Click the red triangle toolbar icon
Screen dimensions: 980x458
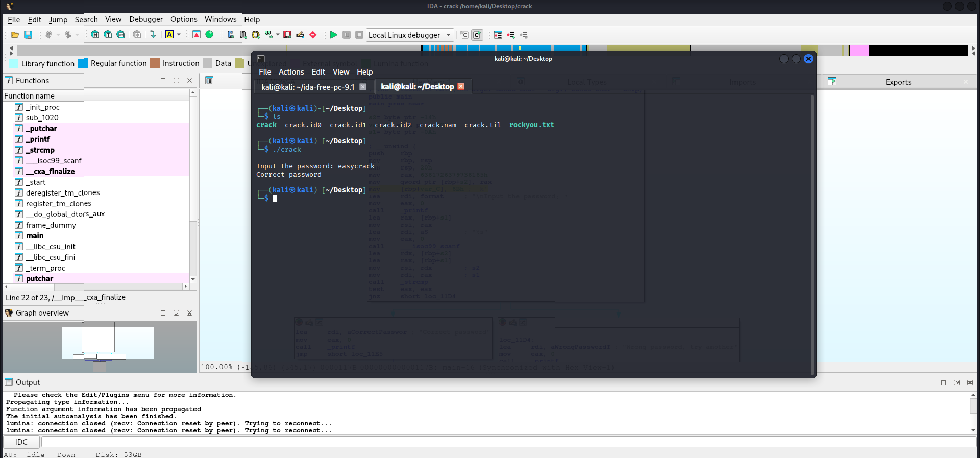197,35
